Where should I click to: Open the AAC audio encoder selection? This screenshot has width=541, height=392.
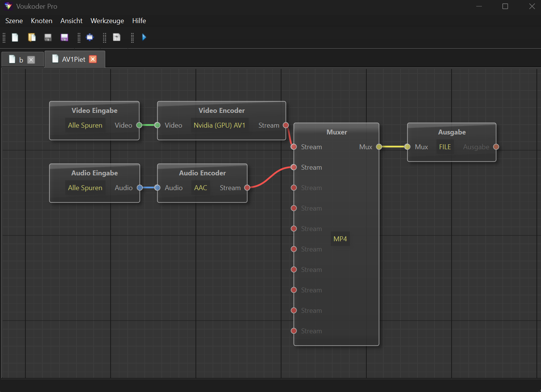[x=201, y=188]
